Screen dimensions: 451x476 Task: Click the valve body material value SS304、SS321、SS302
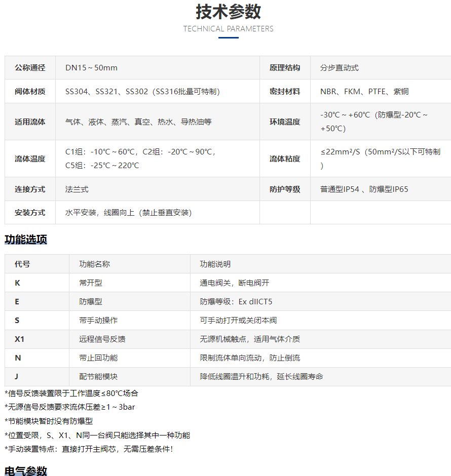[142, 92]
